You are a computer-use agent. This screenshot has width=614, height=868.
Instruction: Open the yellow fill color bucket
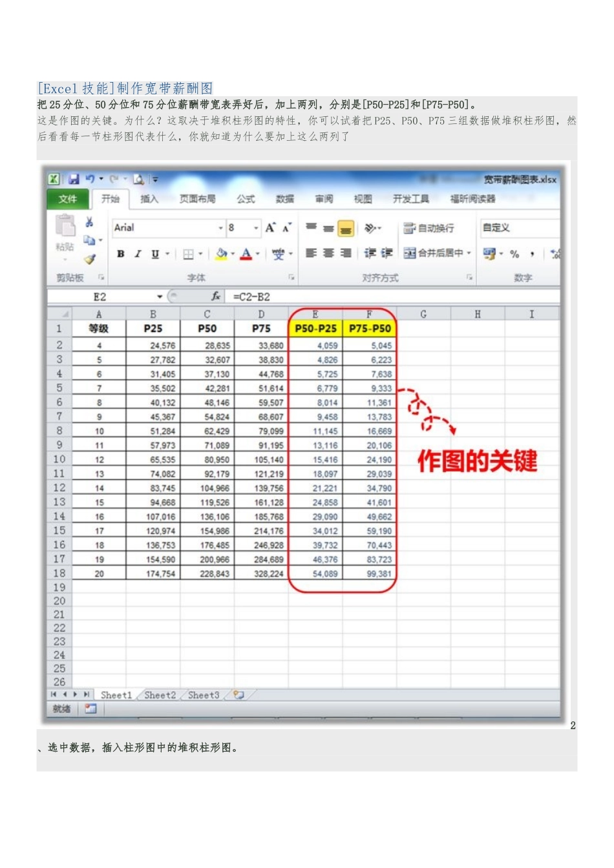pyautogui.click(x=222, y=254)
